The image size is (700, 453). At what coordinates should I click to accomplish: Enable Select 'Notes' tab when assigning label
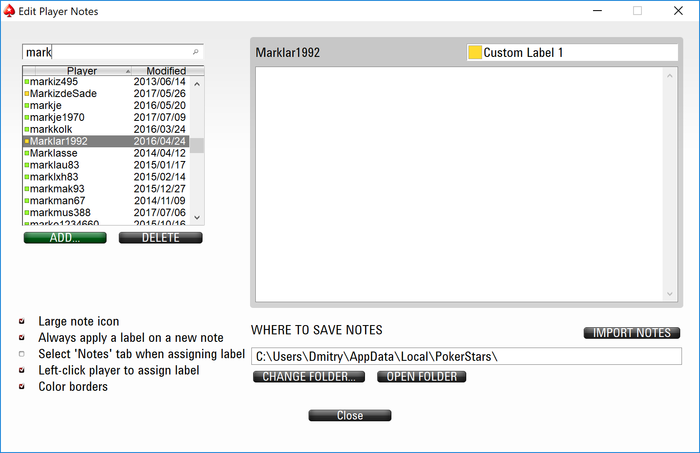(x=21, y=354)
